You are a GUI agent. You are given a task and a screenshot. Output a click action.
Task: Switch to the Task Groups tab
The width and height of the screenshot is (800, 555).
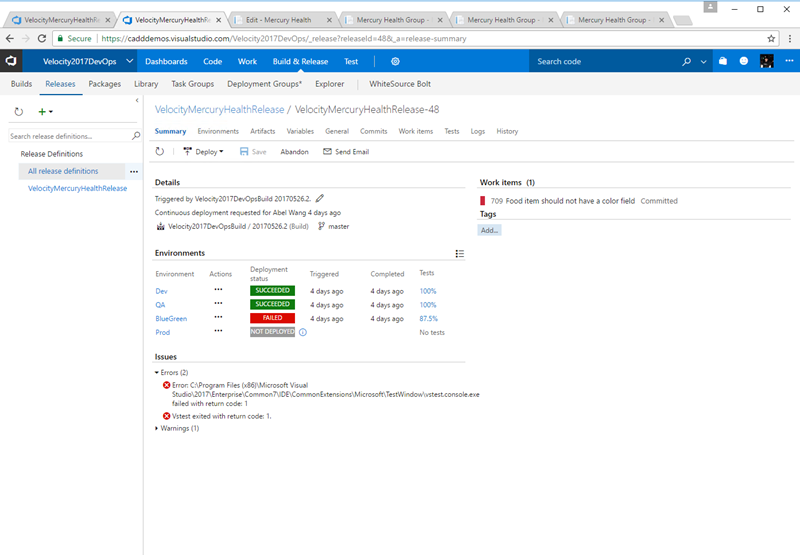(x=192, y=84)
